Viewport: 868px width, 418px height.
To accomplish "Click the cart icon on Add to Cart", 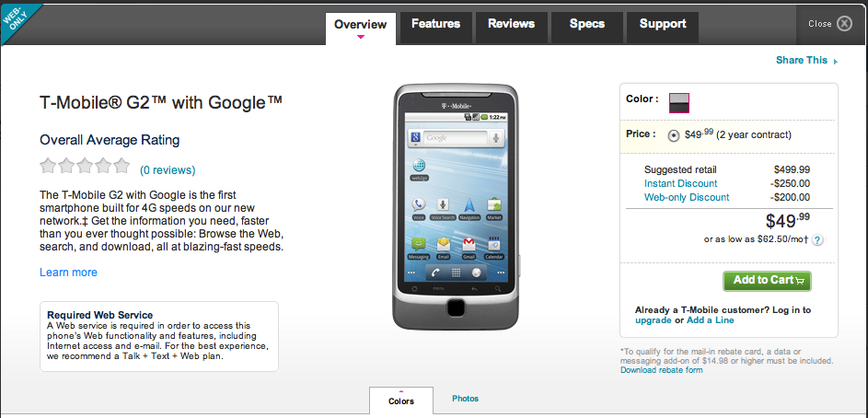I will pyautogui.click(x=799, y=281).
